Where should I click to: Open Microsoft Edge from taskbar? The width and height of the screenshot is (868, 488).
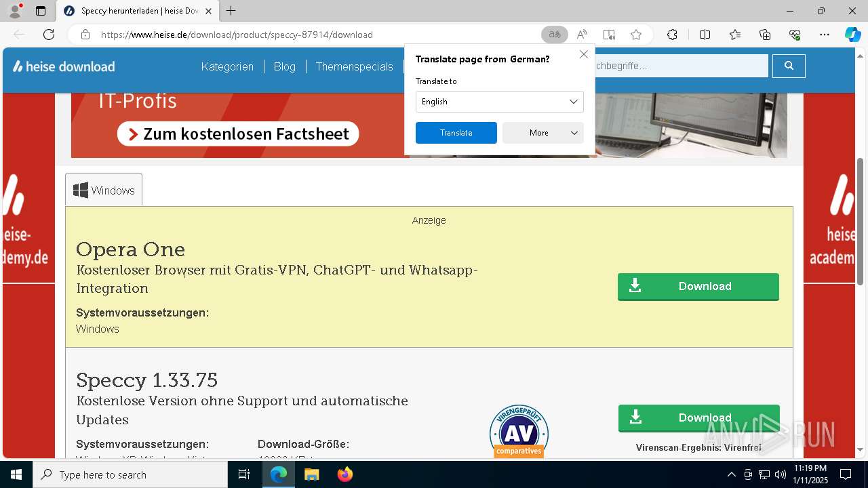(279, 474)
